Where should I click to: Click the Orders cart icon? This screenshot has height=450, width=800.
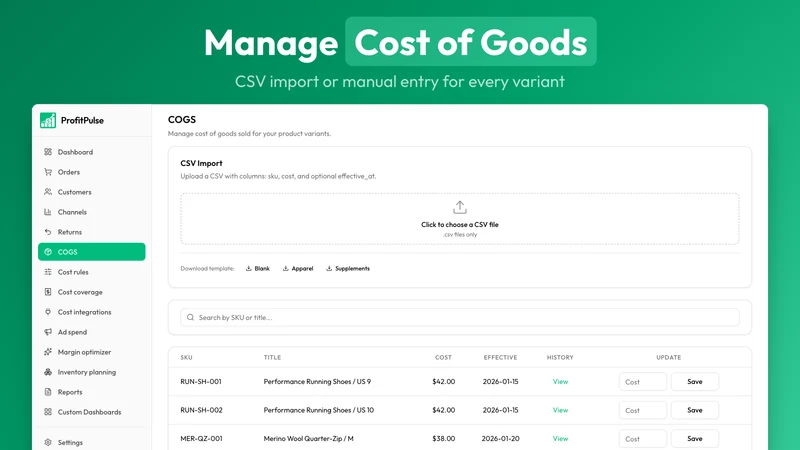(x=48, y=172)
